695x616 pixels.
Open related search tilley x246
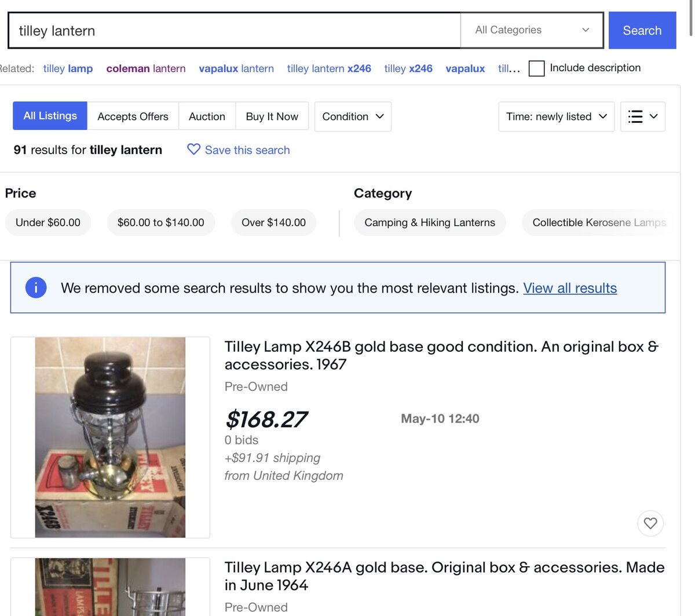point(408,68)
